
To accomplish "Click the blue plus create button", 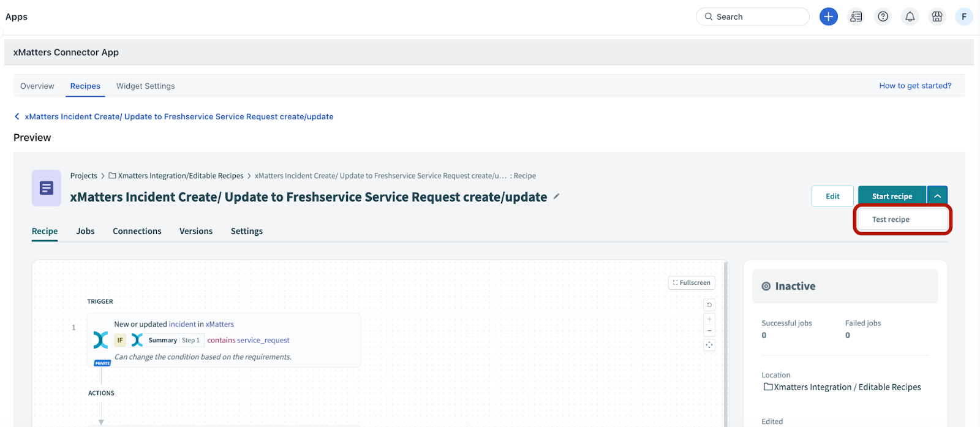I will coord(829,17).
